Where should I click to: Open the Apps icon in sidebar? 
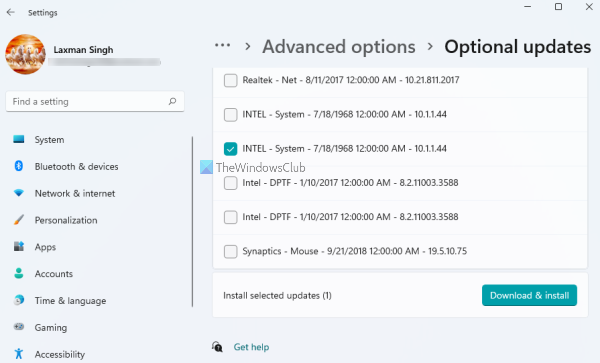click(x=19, y=246)
